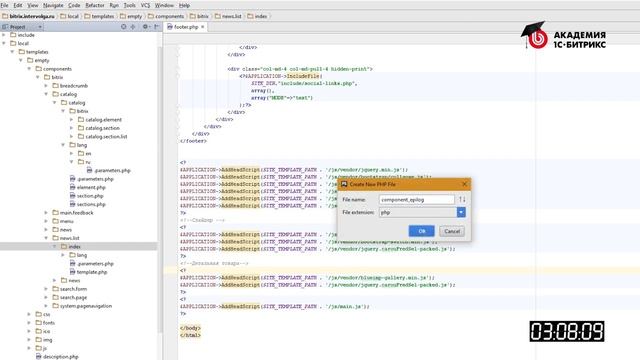Expand the search.form folder
Image resolution: width=640 pixels, height=360 pixels.
[46, 289]
